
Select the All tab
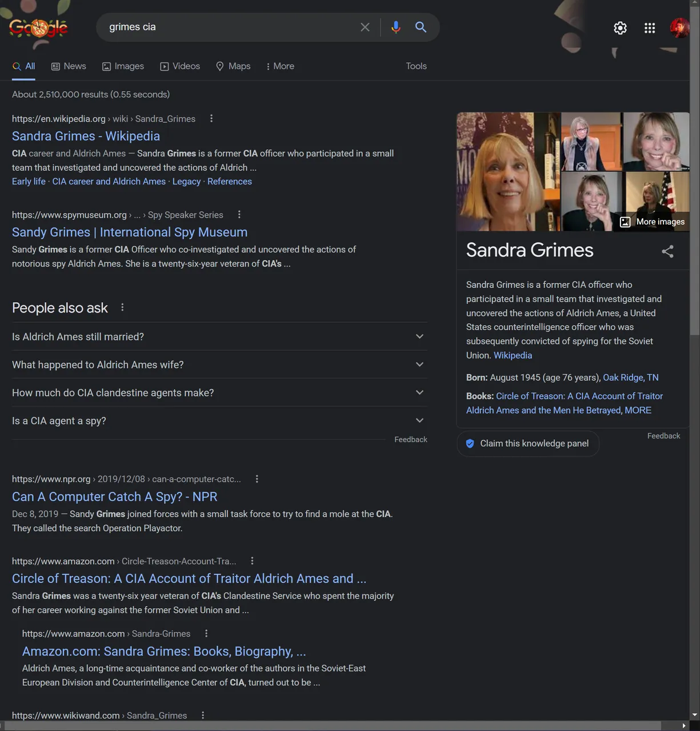coord(24,66)
